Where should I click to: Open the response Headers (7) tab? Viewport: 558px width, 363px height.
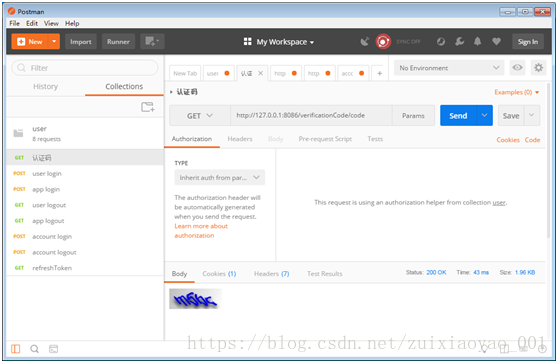pyautogui.click(x=272, y=274)
